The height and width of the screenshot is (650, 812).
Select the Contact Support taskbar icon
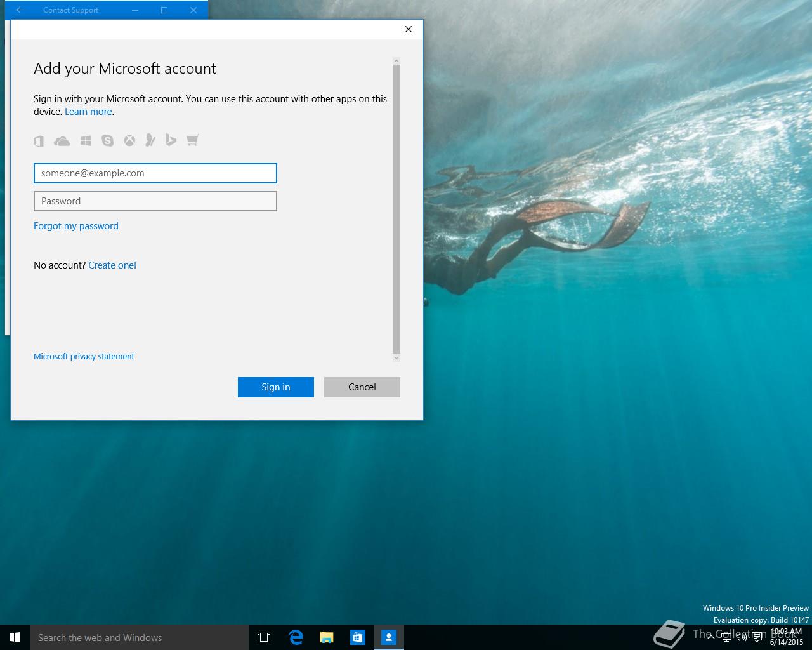coord(389,637)
